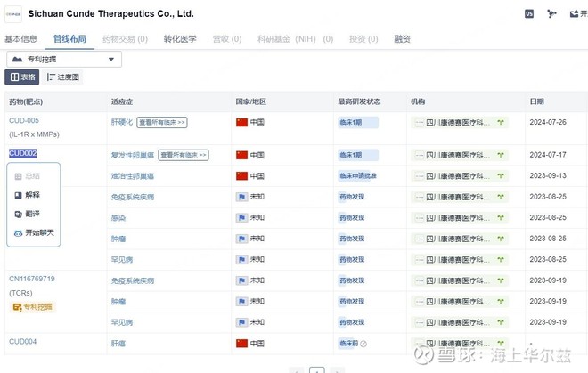Click the Sichuan Cunde company logo
Image resolution: width=588 pixels, height=373 pixels.
[x=13, y=14]
